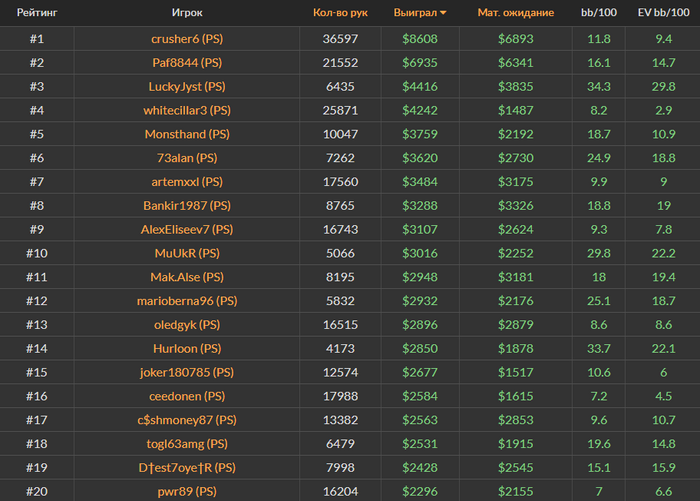The height and width of the screenshot is (501, 700).
Task: Click on 73alan (PS) link
Action: tap(187, 158)
